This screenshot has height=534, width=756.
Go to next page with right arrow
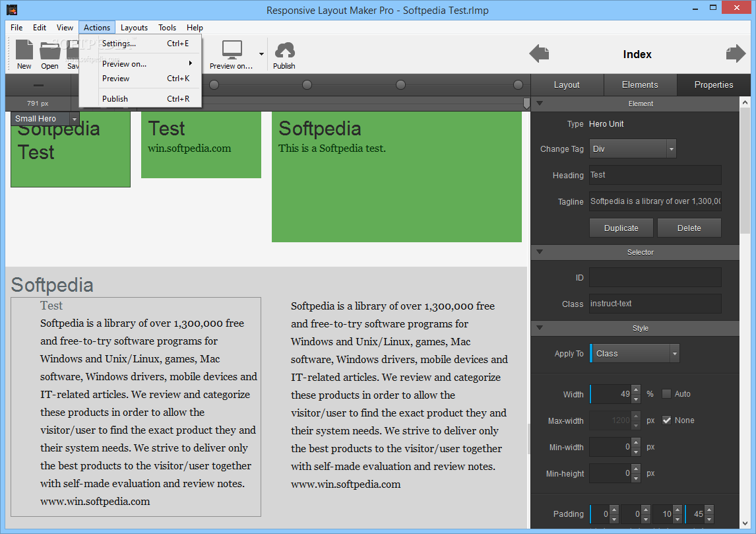[736, 53]
